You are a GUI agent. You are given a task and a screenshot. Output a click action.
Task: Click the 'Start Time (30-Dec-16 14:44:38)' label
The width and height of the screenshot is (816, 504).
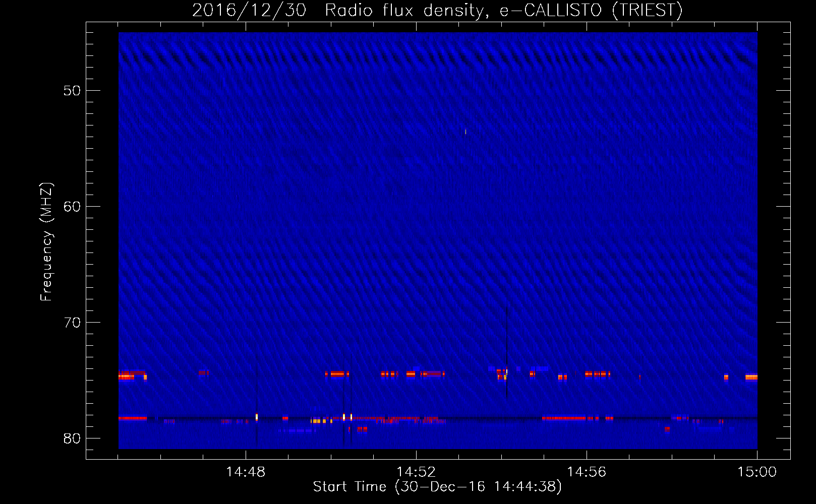click(437, 487)
